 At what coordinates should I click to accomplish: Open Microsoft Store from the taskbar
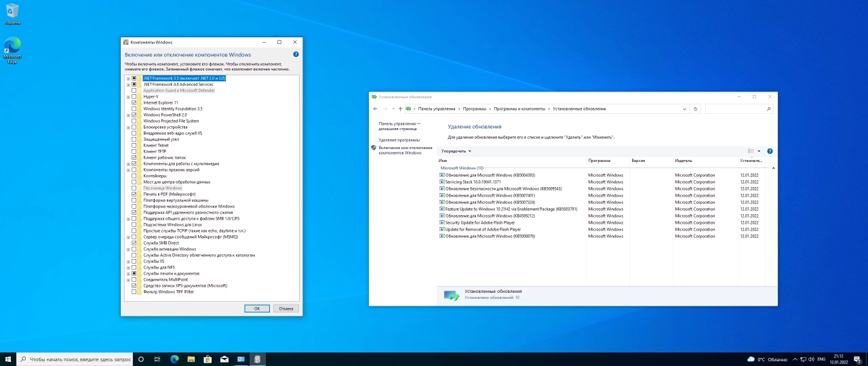(208, 359)
